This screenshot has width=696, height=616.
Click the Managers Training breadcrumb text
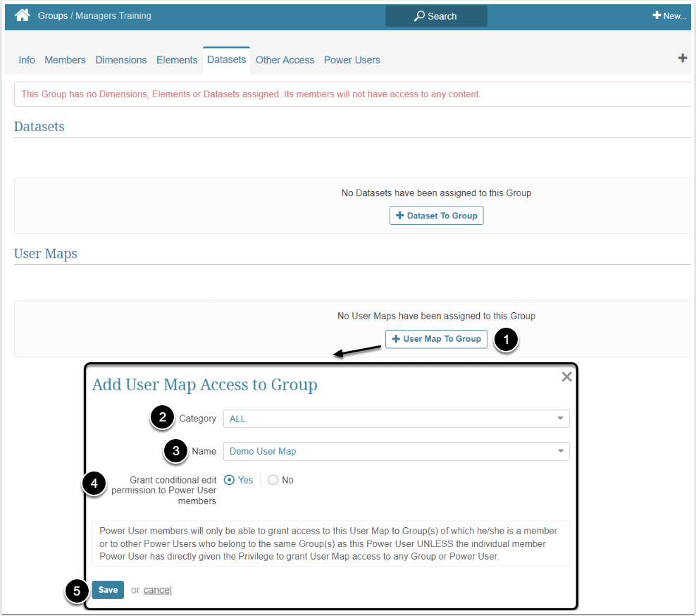[x=113, y=16]
